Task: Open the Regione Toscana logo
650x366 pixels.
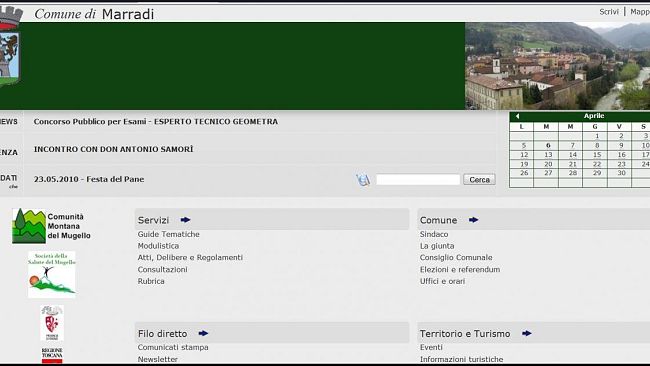Action: click(x=52, y=355)
